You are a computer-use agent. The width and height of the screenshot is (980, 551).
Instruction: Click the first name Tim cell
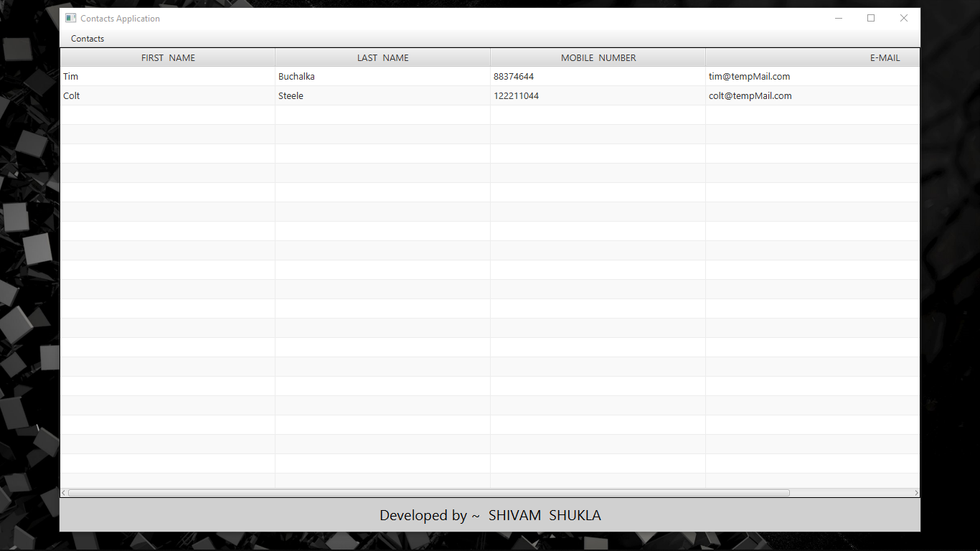click(70, 76)
